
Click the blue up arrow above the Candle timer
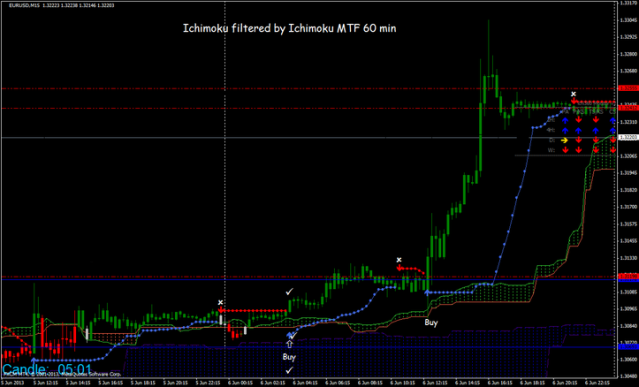click(33, 360)
